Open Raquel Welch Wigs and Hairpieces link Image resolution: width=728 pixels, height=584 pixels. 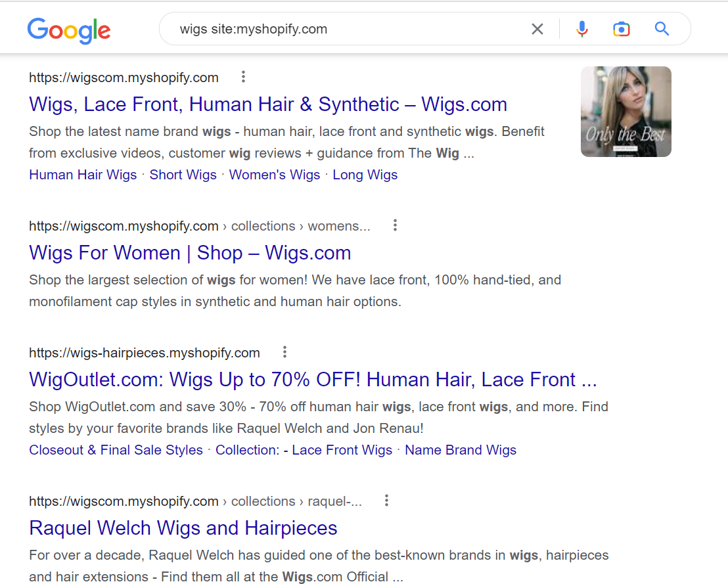click(x=183, y=528)
